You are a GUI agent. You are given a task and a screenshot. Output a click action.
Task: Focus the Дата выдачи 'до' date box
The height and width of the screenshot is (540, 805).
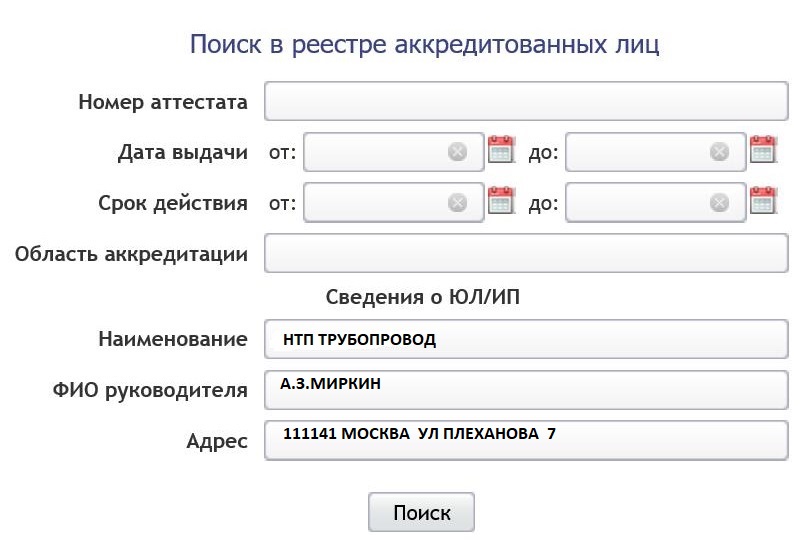[x=656, y=152]
